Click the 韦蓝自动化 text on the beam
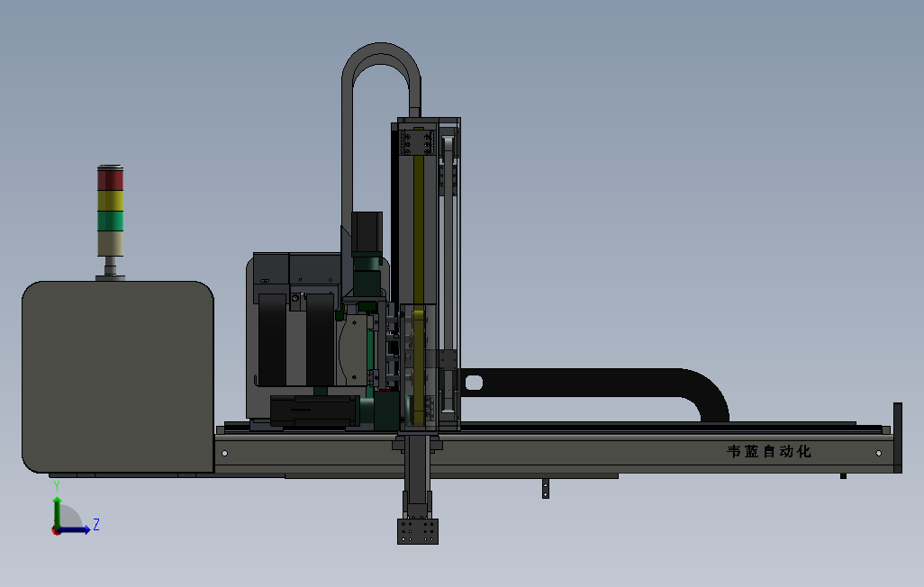 click(769, 451)
